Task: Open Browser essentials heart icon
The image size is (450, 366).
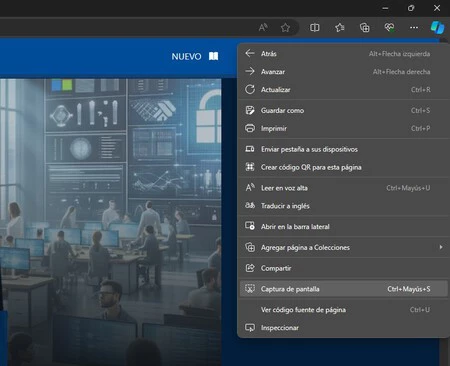Action: tap(389, 27)
